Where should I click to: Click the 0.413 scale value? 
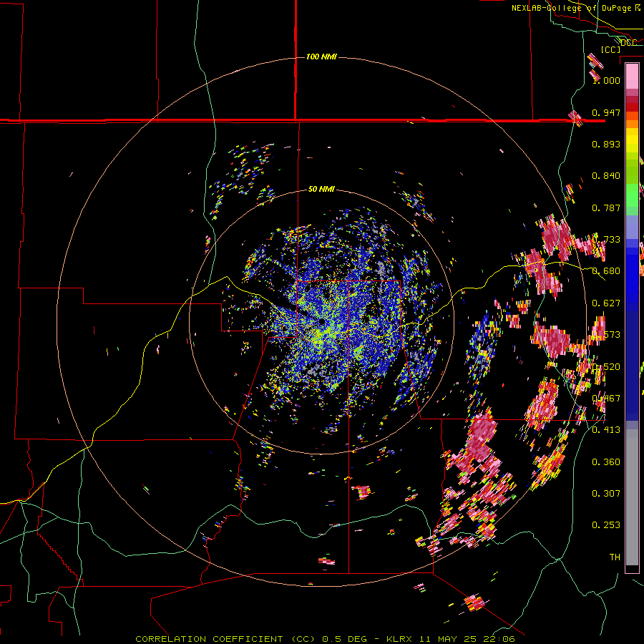point(606,430)
